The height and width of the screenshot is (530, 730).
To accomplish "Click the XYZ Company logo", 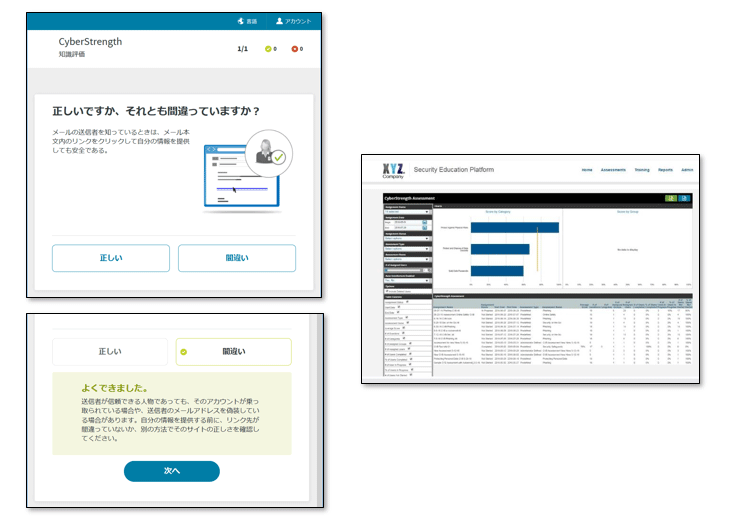I will click(x=394, y=171).
